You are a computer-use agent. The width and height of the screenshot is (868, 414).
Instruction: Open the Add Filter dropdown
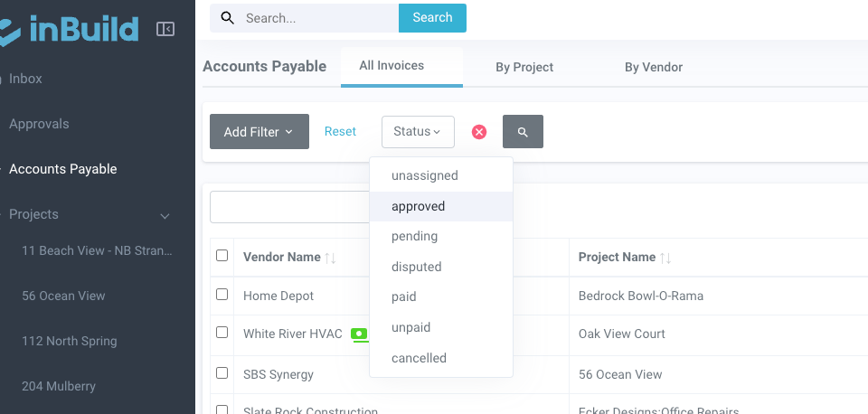(x=259, y=132)
